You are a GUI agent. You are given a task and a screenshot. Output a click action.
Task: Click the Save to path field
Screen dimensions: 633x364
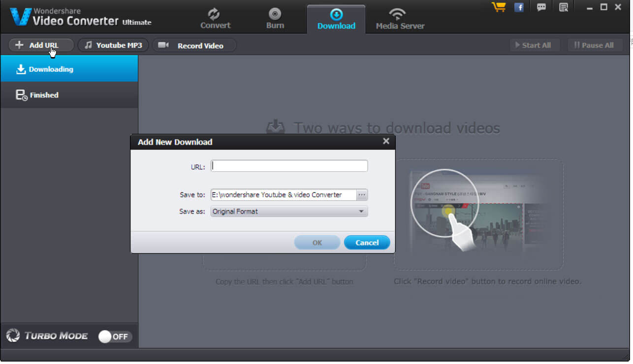click(283, 195)
